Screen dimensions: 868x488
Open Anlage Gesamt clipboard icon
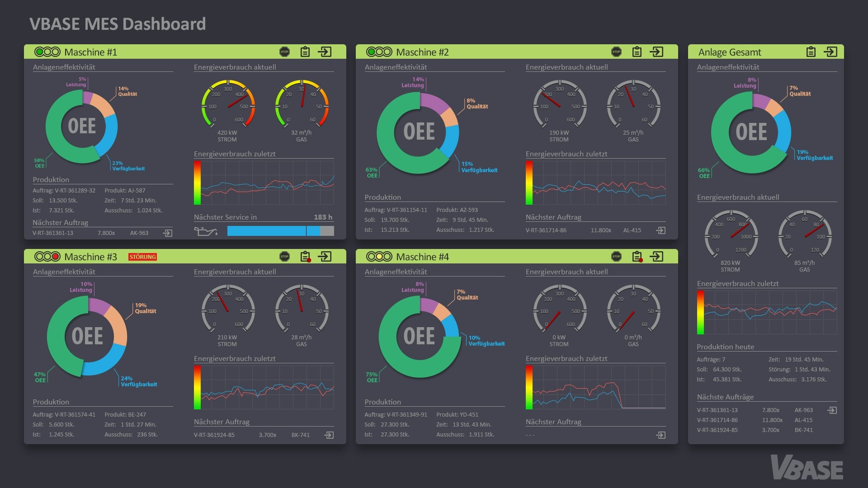coord(811,52)
